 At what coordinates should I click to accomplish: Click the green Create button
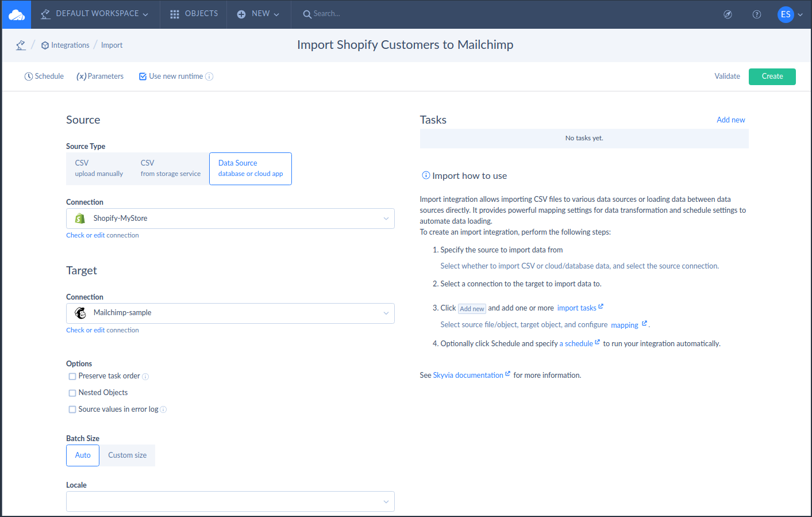coord(772,76)
